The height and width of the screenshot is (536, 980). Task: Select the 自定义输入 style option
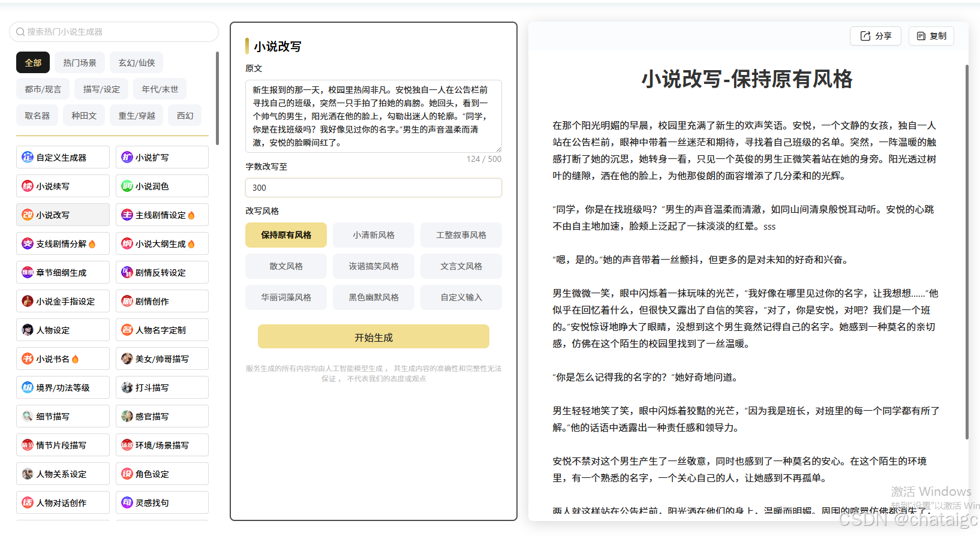(x=461, y=297)
